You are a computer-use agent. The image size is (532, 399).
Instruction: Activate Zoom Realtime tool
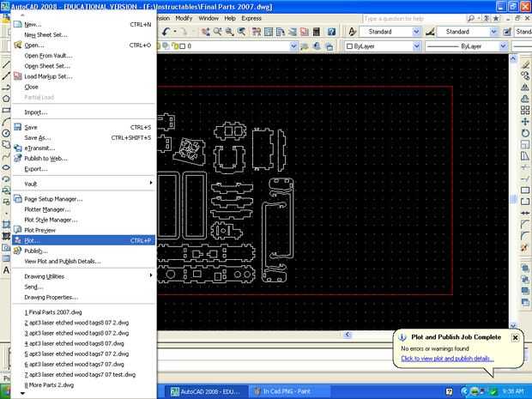(217, 32)
